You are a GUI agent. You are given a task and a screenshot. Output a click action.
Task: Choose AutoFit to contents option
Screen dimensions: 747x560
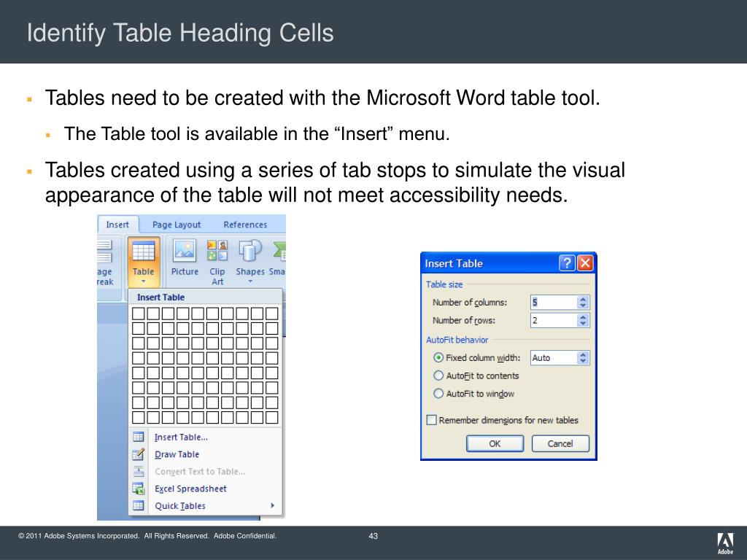(x=438, y=376)
